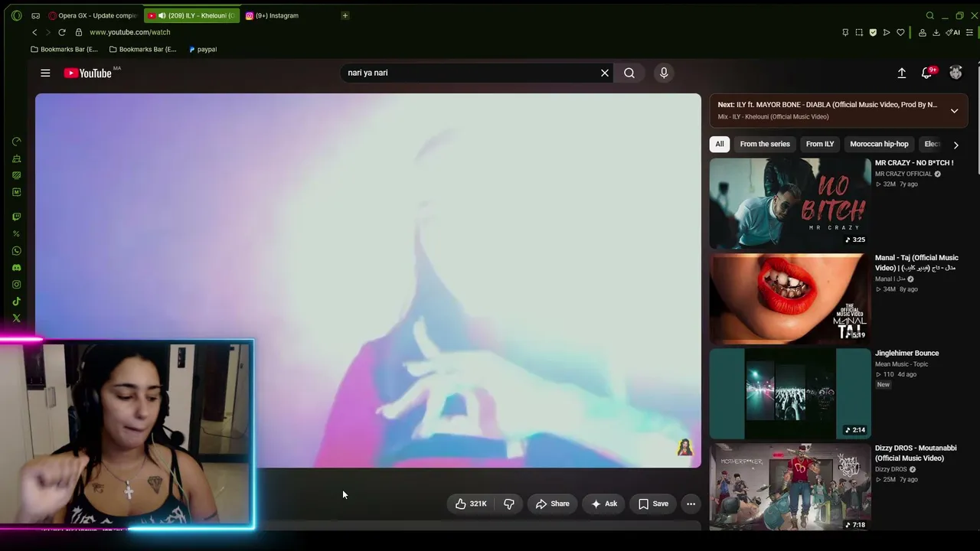This screenshot has width=980, height=551.
Task: Go to YouTube home via logo
Action: (88, 73)
